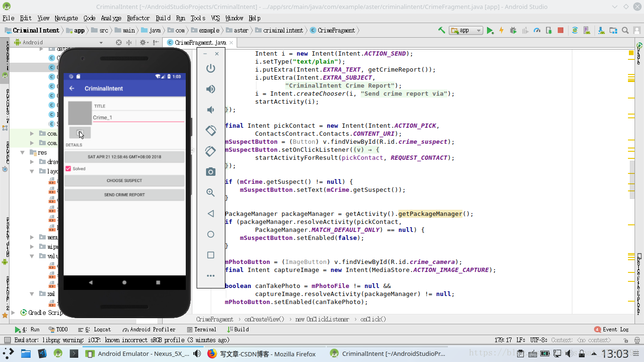This screenshot has width=644, height=362.
Task: Click emulator sidebar Back triangle icon
Action: coord(211,214)
